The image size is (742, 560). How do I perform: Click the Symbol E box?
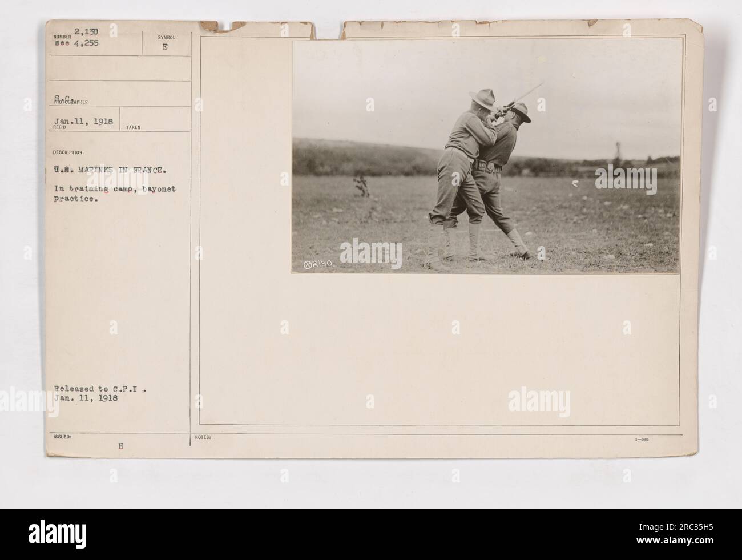coord(166,43)
